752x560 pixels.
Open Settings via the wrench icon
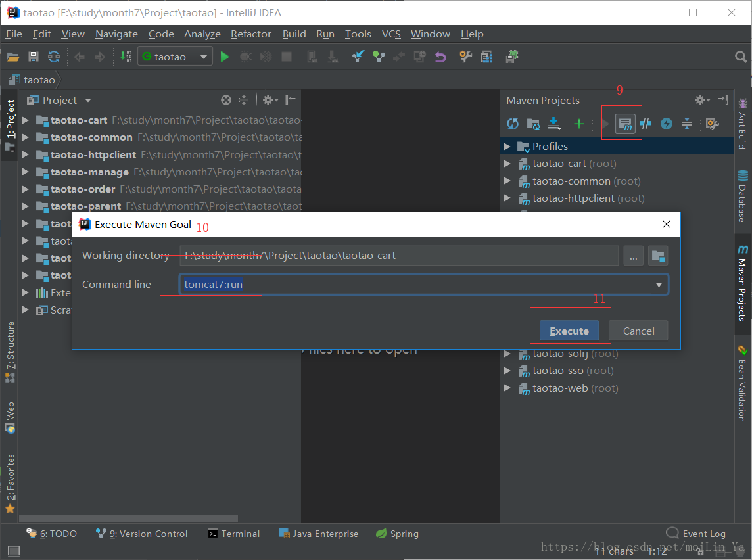(x=465, y=57)
